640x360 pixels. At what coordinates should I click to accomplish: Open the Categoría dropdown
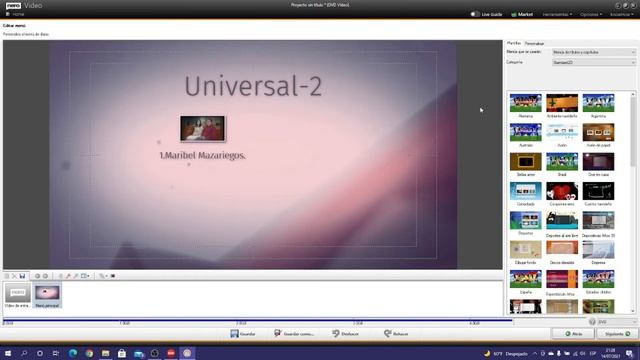coord(594,62)
